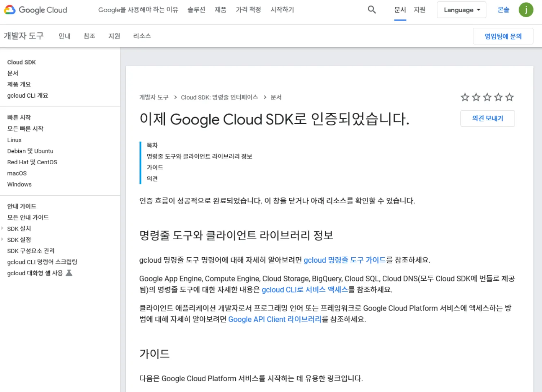Open the 콘솔 link

(x=503, y=10)
